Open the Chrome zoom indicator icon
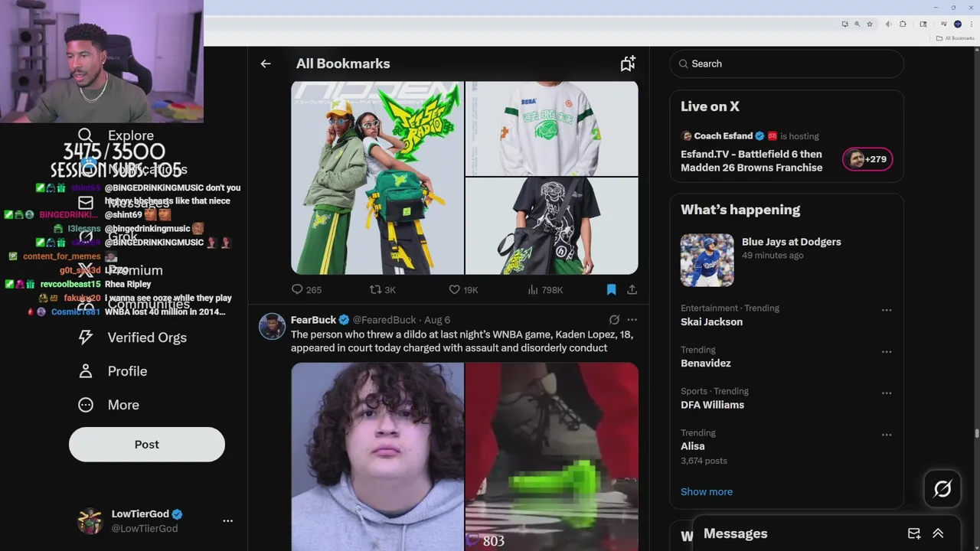This screenshot has width=980, height=551. pos(857,24)
